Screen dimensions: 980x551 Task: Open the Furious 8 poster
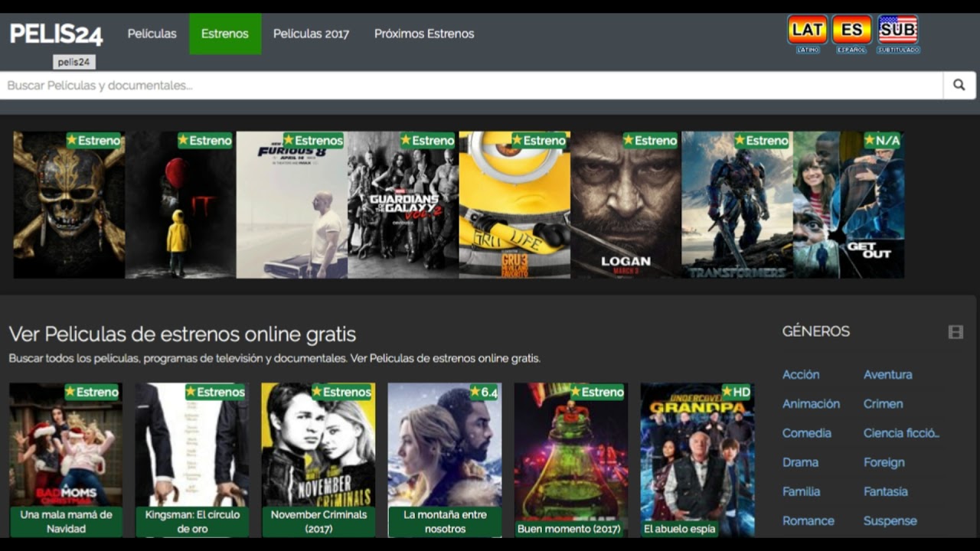pos(292,204)
